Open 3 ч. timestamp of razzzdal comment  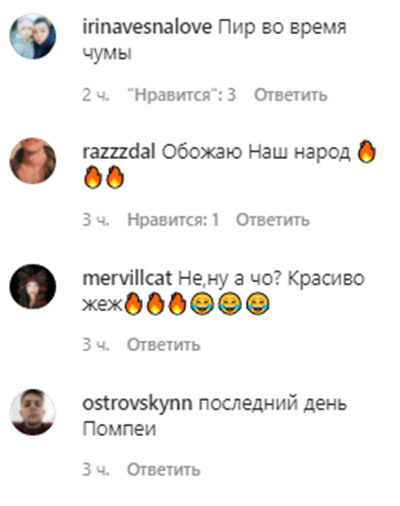[x=96, y=220]
